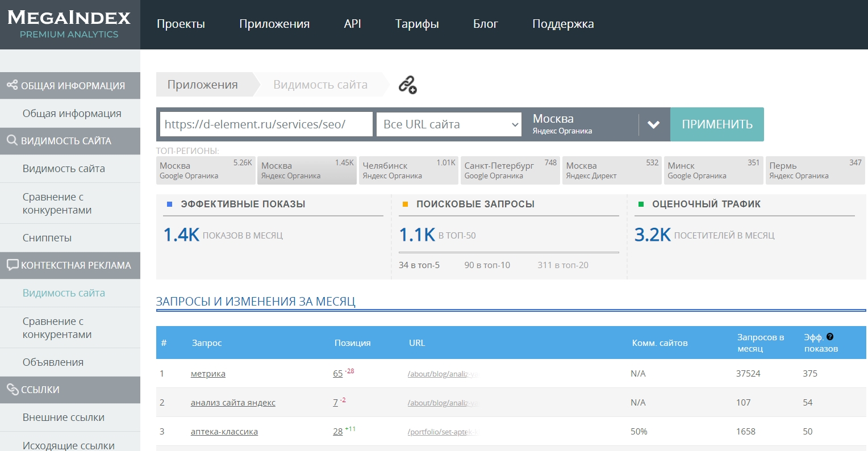This screenshot has height=451, width=868.
Task: Click position 65 link for метрика
Action: click(338, 373)
